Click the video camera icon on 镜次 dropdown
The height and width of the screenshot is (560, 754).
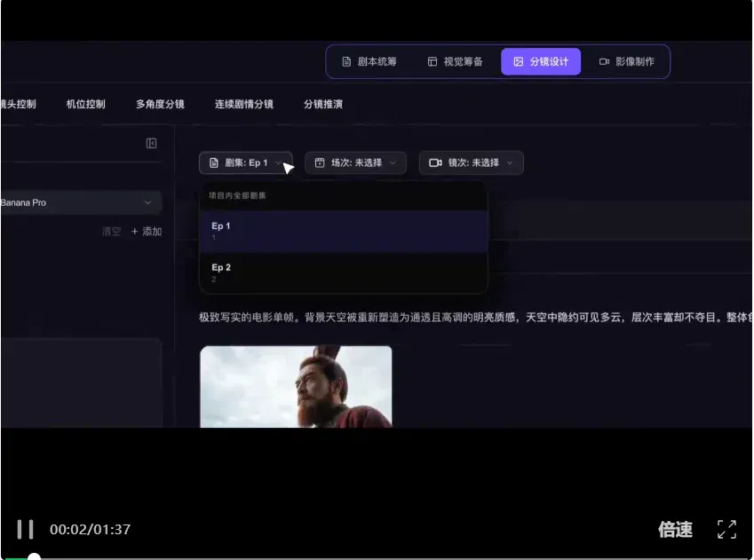coord(435,163)
